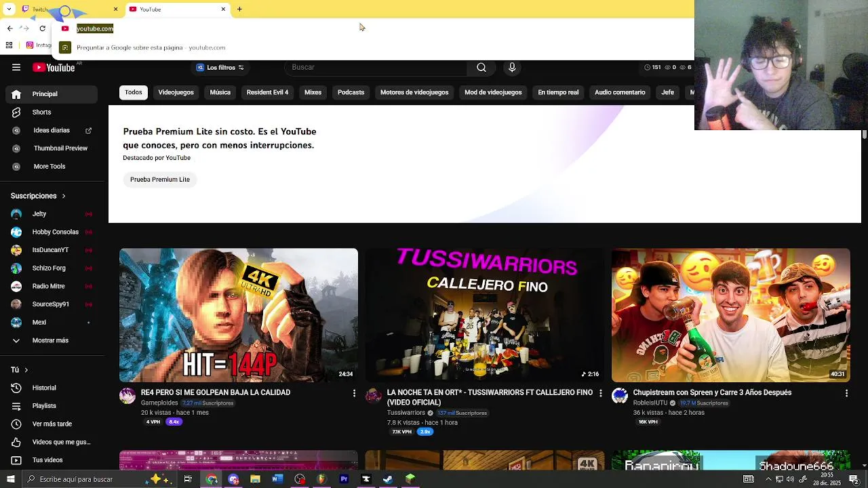This screenshot has height=488, width=868.
Task: Select the Resident Evil 4 chip
Action: [267, 92]
